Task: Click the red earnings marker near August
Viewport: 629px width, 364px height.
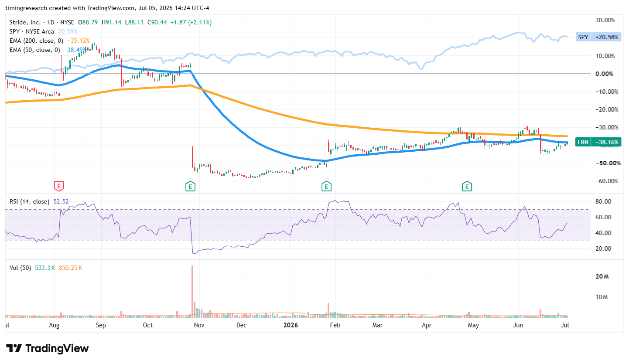Action: coord(59,187)
